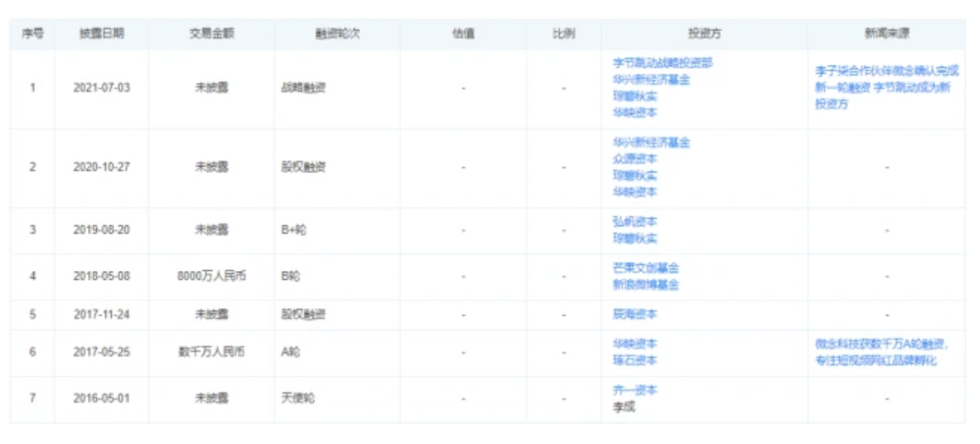Open 新浪微博基金 investor link
The width and height of the screenshot is (980, 444).
(x=646, y=284)
